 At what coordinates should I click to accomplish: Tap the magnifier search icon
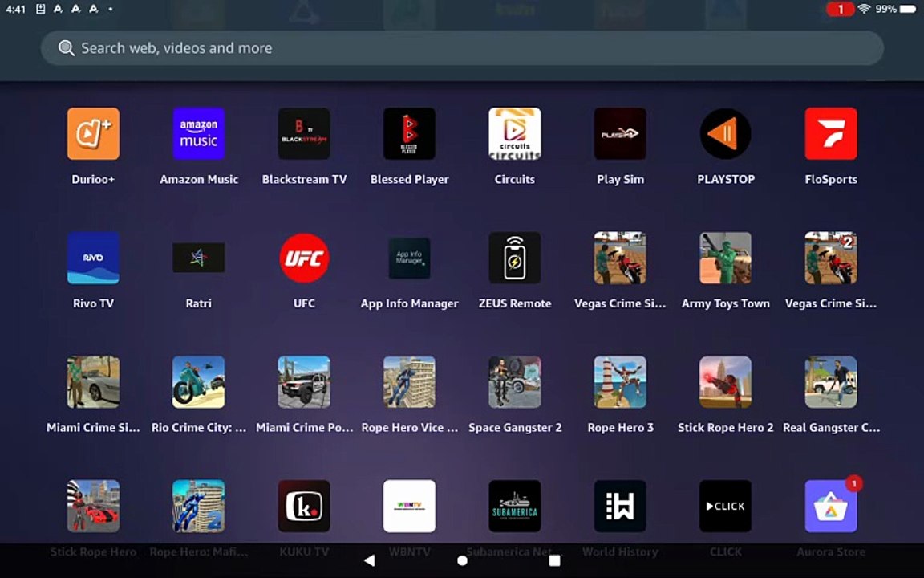[67, 48]
